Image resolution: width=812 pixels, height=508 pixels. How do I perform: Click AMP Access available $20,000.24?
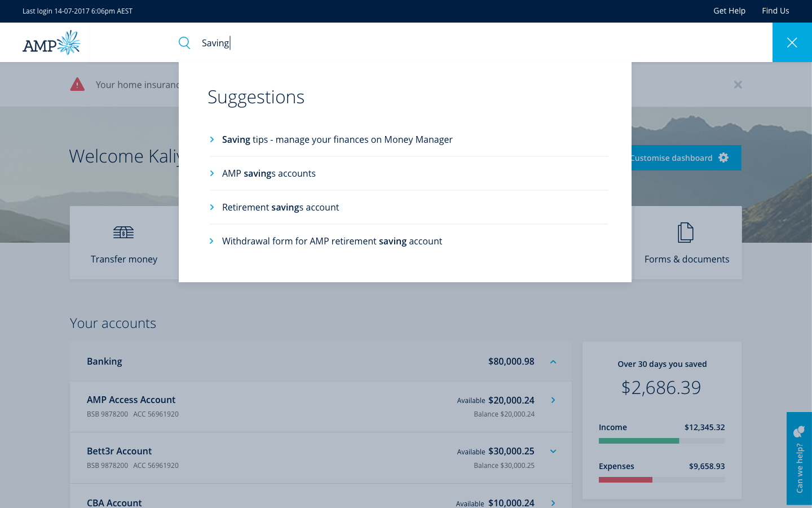(x=511, y=400)
